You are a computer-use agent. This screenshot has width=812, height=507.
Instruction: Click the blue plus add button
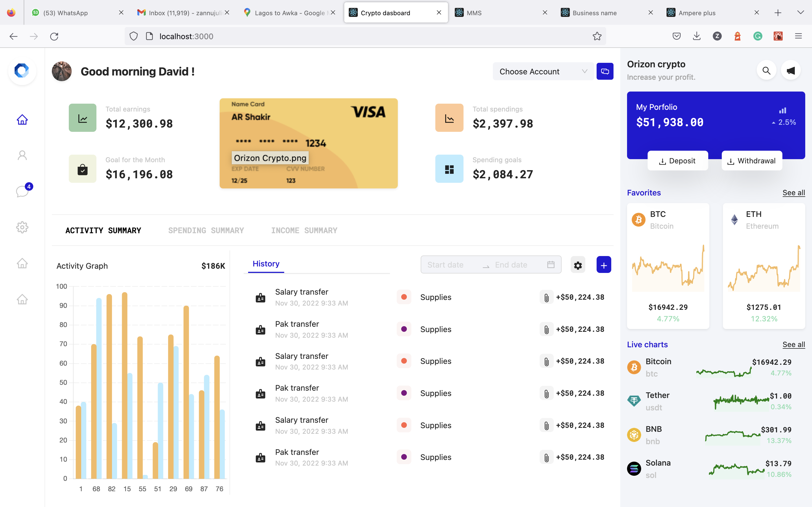tap(603, 265)
